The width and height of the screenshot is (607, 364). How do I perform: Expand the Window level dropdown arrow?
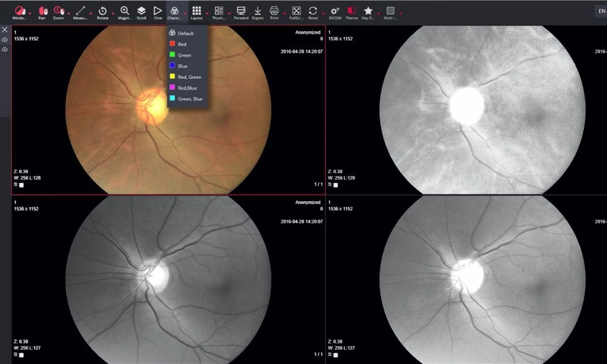click(30, 13)
